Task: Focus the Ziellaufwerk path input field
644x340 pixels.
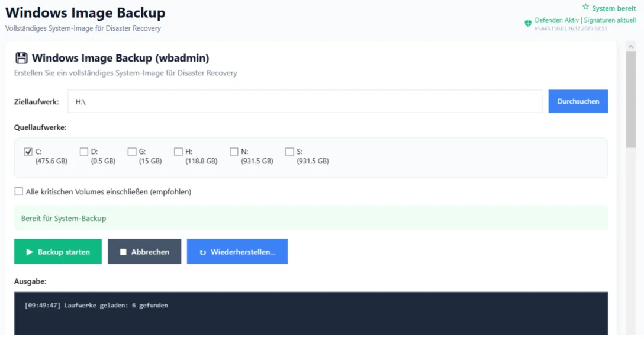Action: pyautogui.click(x=305, y=101)
